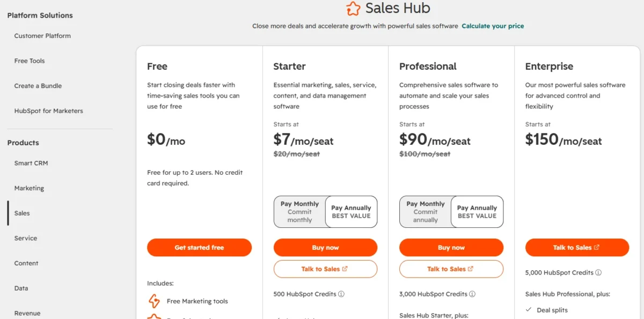Open HubSpot for Marketers in sidebar

point(49,111)
